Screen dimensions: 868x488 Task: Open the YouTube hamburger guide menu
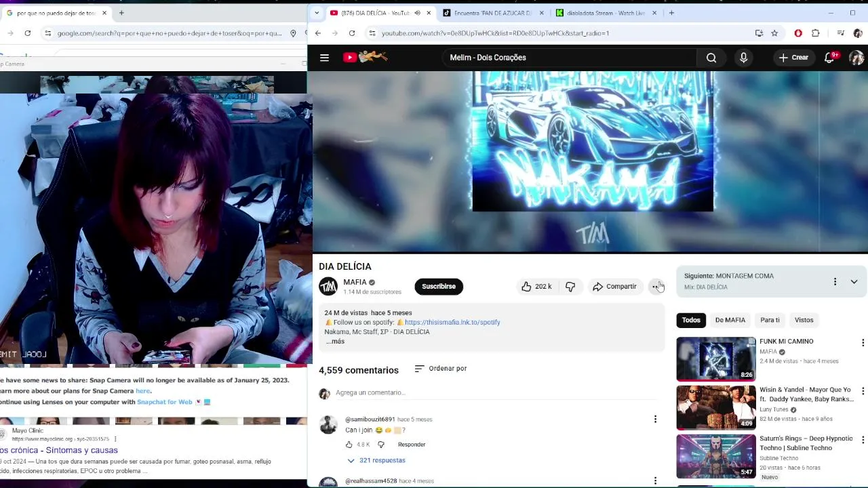324,58
